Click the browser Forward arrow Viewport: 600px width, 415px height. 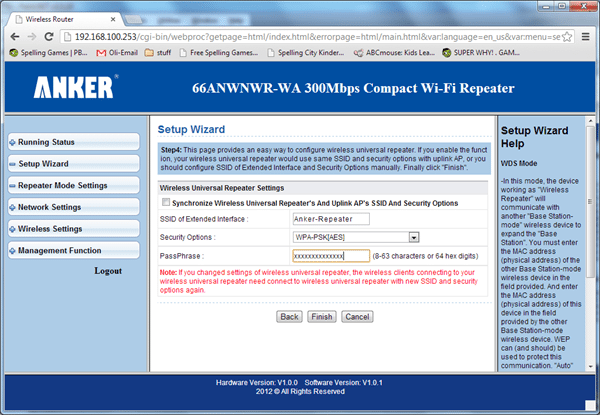pos(32,37)
